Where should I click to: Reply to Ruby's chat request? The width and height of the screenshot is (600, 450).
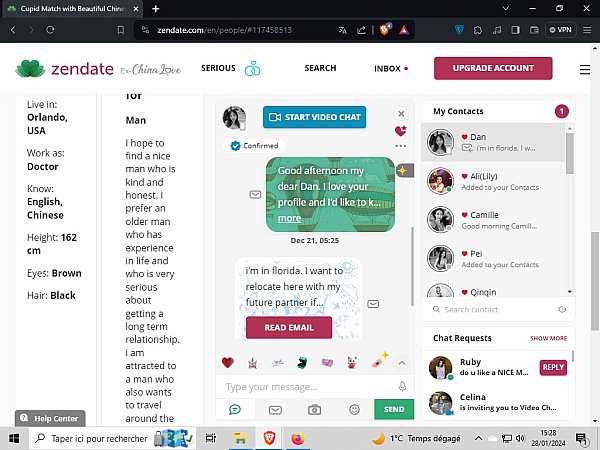[x=553, y=367]
